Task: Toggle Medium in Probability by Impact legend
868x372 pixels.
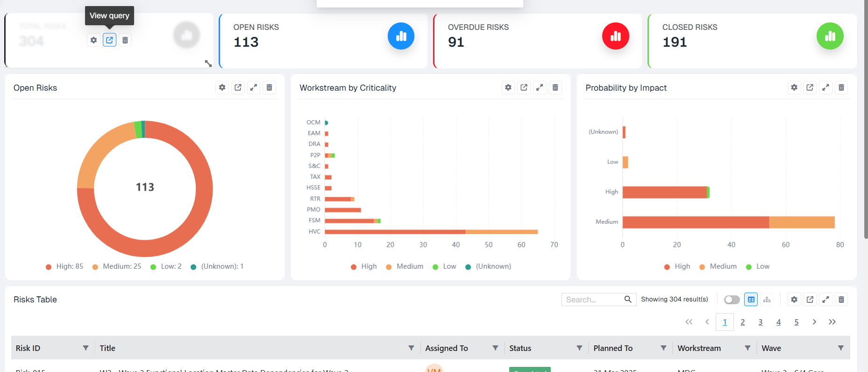Action: tap(718, 266)
